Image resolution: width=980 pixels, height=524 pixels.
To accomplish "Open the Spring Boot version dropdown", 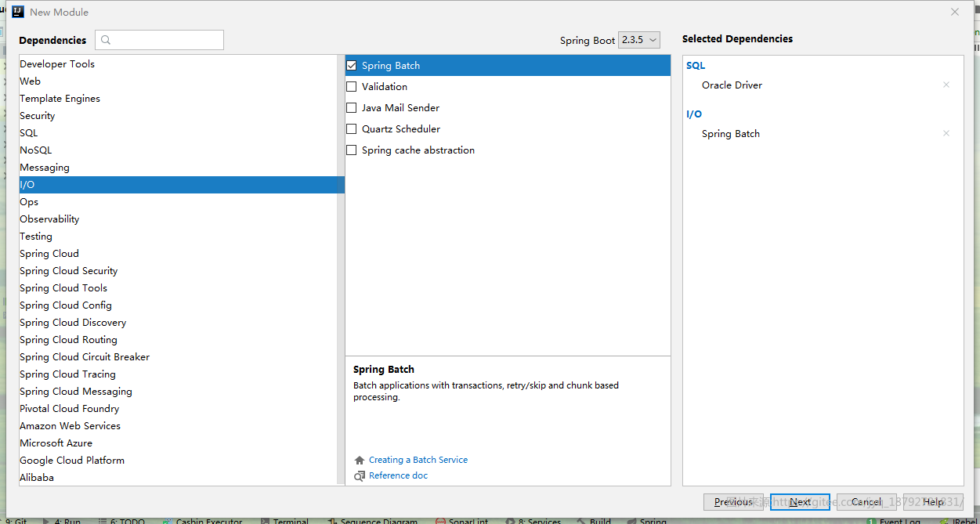I will 639,40.
